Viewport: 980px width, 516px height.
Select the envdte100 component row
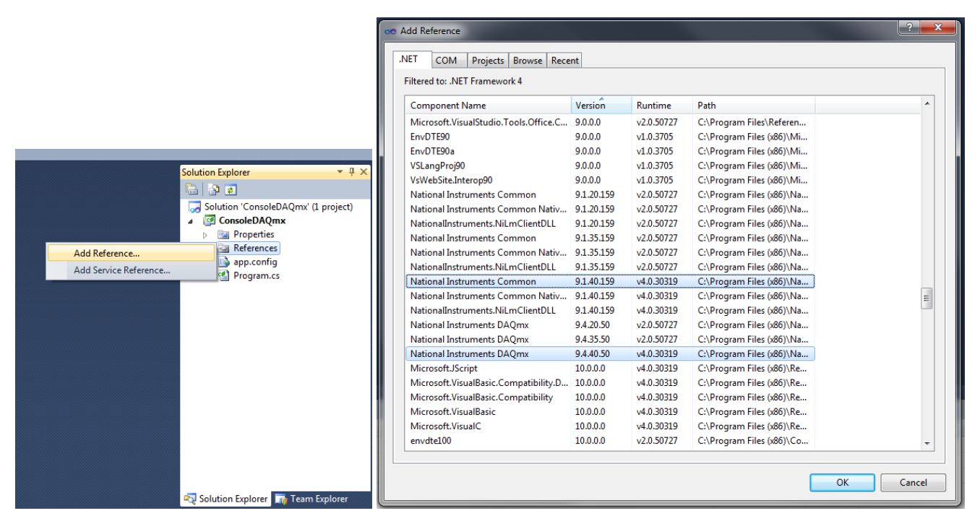click(x=610, y=440)
